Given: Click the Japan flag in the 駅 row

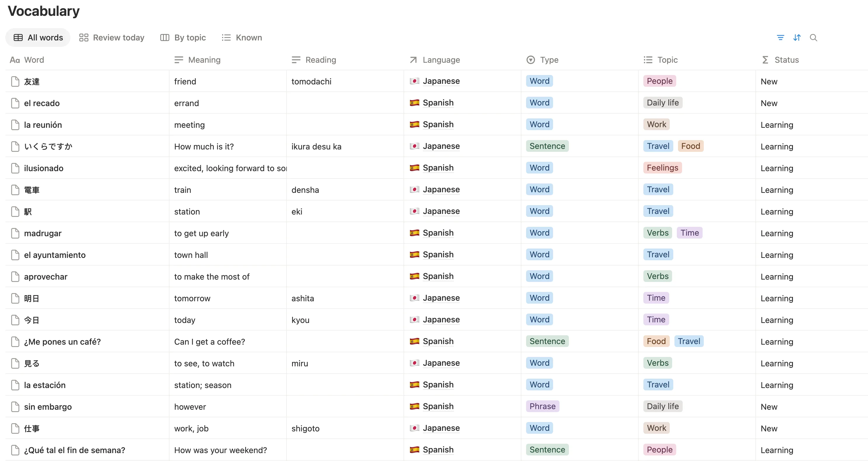Looking at the screenshot, I should 414,211.
